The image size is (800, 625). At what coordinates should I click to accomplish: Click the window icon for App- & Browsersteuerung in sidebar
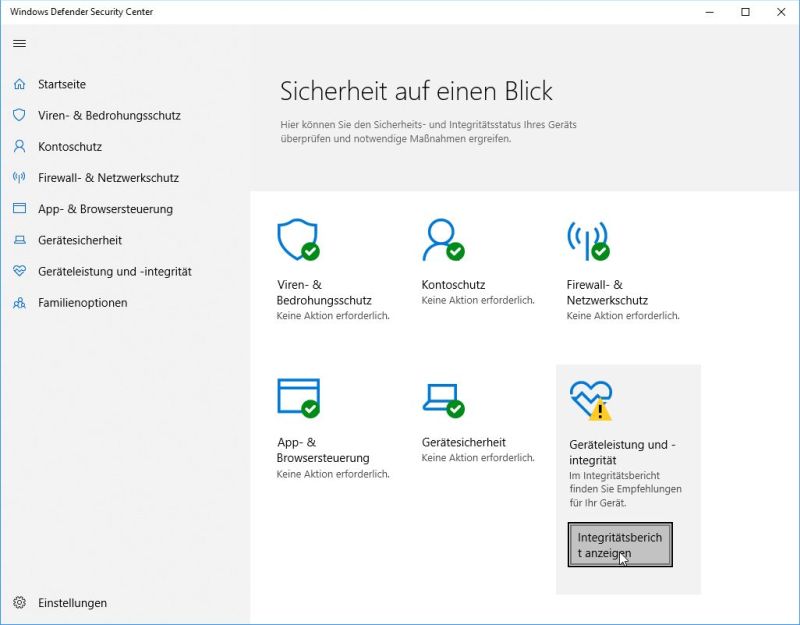[19, 208]
